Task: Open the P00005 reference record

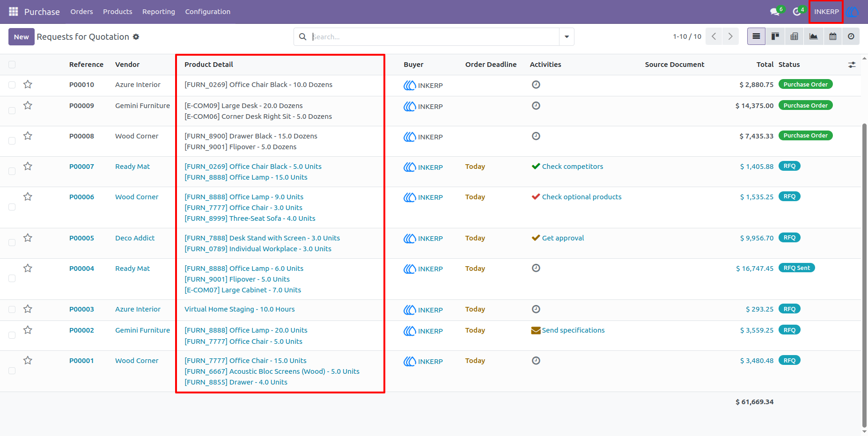Action: [81, 238]
